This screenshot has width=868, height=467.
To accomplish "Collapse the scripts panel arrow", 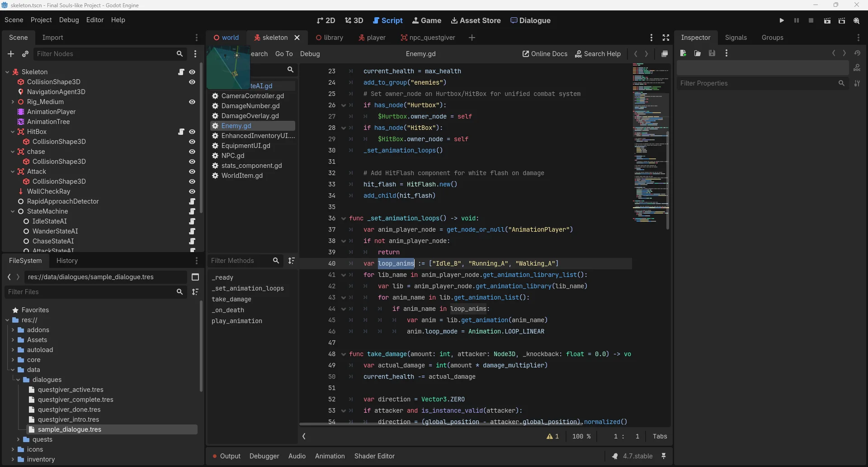I will tap(304, 436).
